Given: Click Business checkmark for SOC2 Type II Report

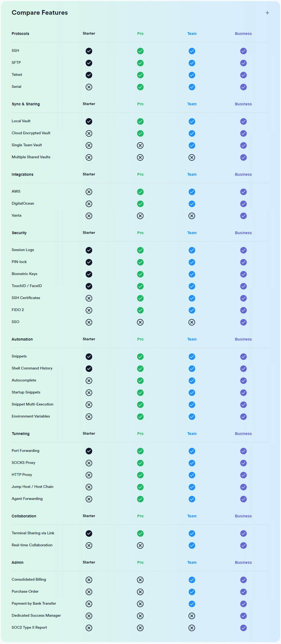Looking at the screenshot, I should [243, 628].
